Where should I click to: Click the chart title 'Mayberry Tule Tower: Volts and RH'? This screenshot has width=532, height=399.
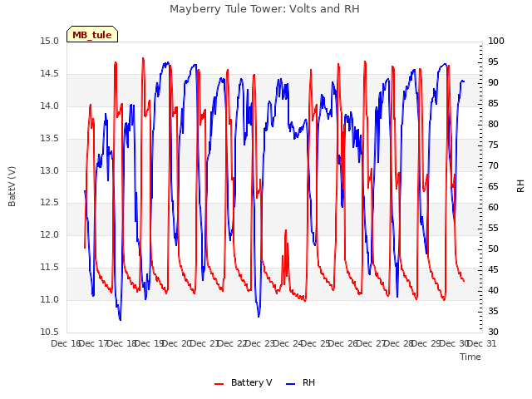(264, 8)
